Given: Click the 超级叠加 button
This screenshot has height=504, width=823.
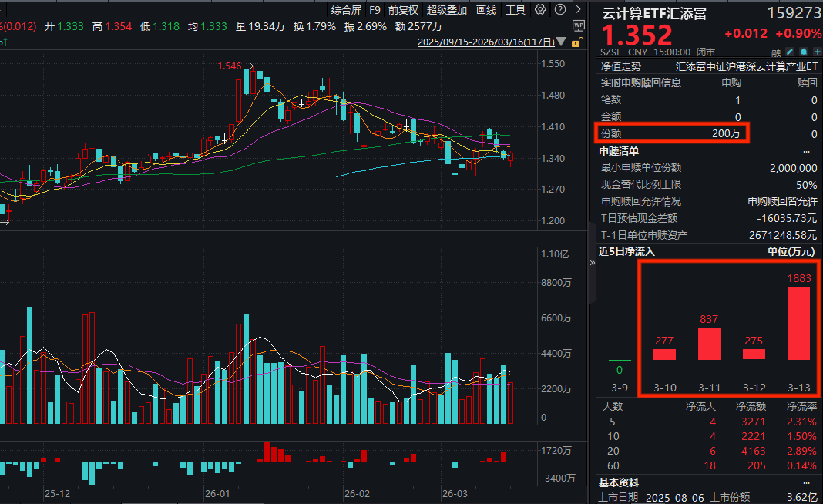Looking at the screenshot, I should coord(447,10).
